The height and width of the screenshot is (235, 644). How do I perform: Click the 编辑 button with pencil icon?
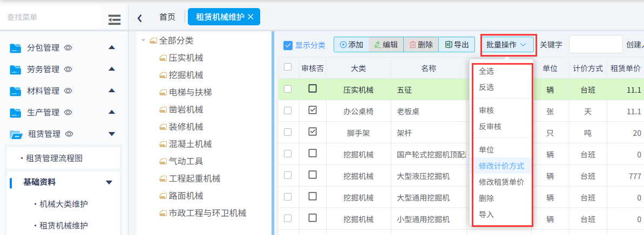tap(386, 45)
